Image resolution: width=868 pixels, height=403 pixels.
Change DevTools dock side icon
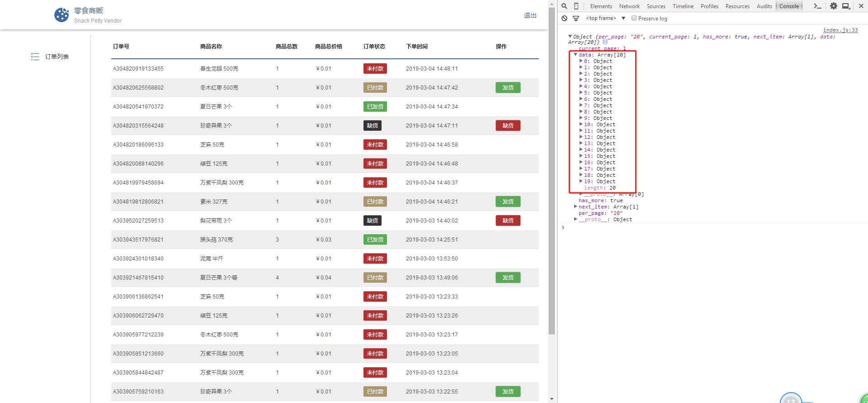click(x=846, y=6)
